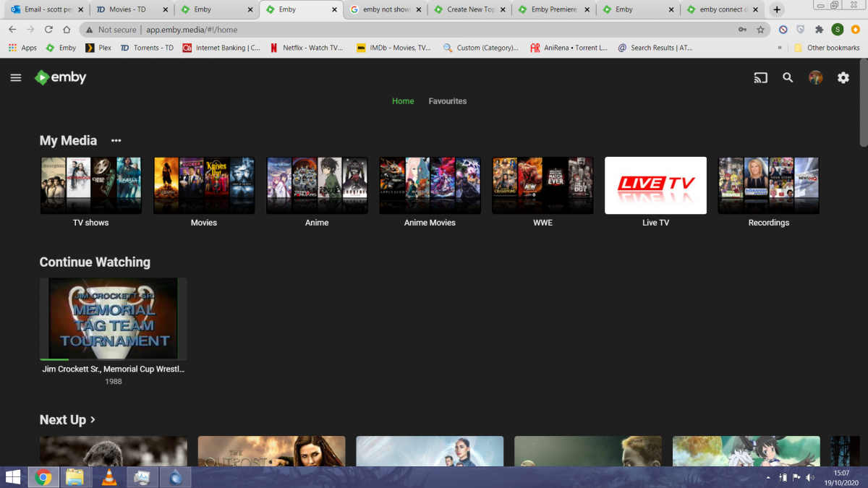Click Not secure site info

[x=111, y=30]
